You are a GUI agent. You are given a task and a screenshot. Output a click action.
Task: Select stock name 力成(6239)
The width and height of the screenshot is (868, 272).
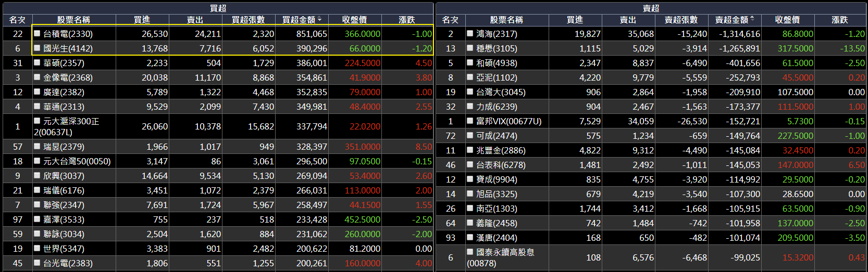tap(497, 107)
